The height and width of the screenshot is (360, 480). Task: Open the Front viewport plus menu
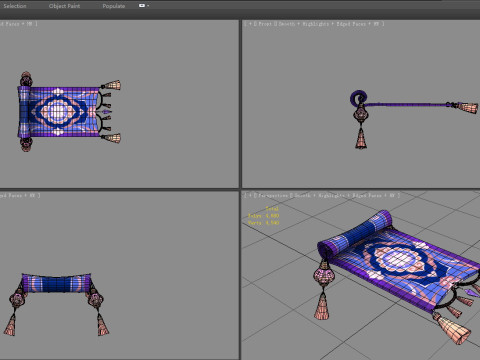250,24
